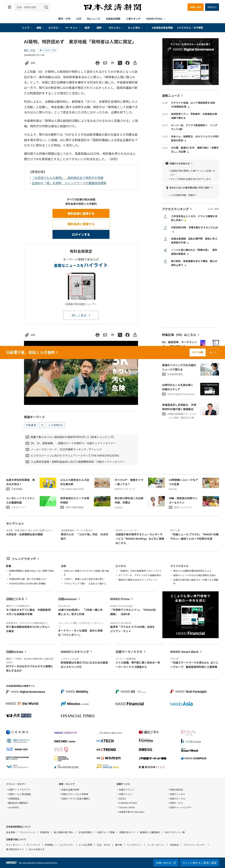225x868 pixels.
Task: Share on X via icon above the video
Action: pyautogui.click(x=120, y=335)
